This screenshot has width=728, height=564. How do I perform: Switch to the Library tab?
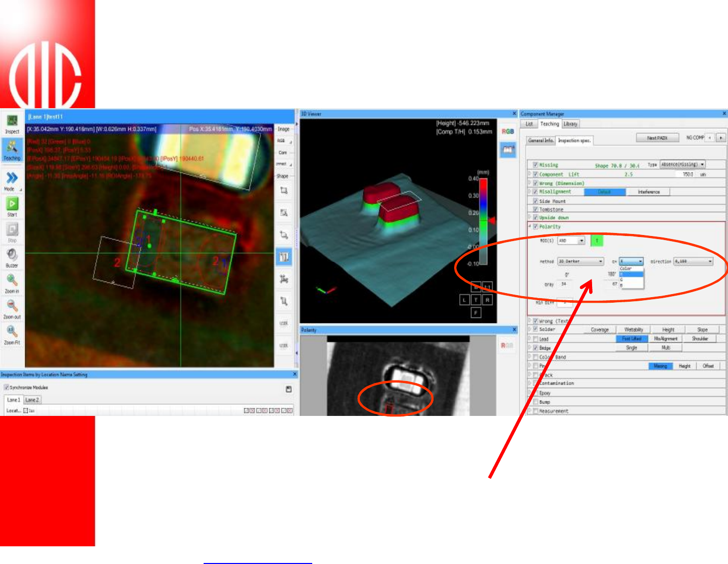tap(570, 124)
